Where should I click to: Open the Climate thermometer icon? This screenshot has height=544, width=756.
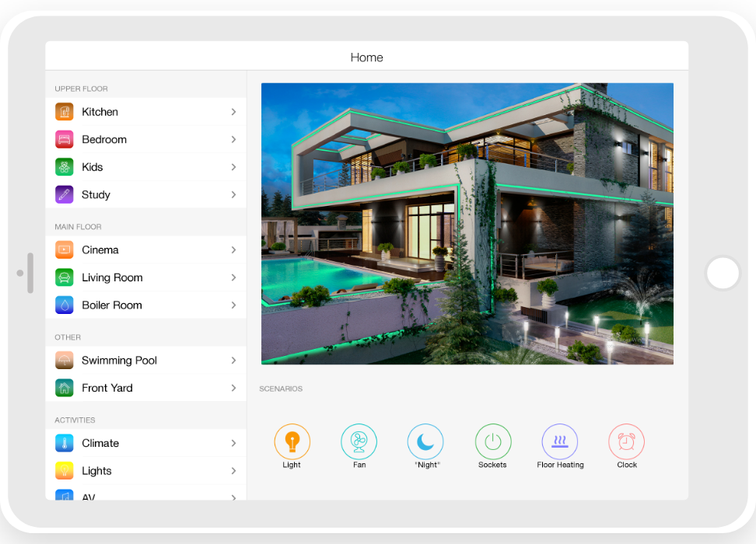(65, 444)
